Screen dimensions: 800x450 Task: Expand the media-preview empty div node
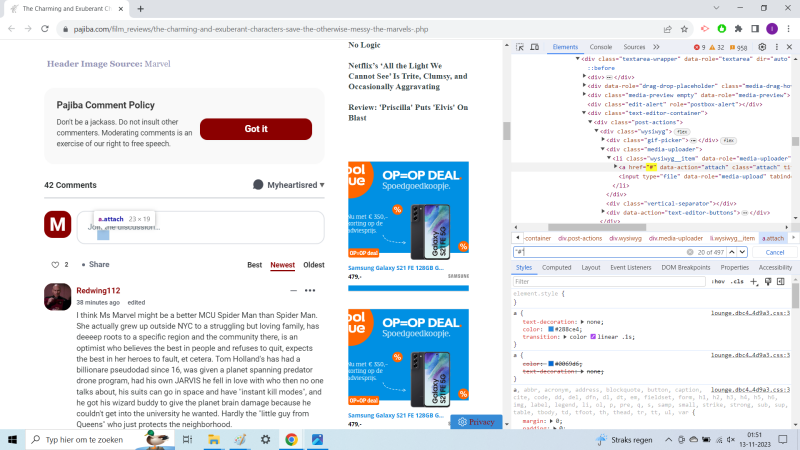tap(584, 95)
